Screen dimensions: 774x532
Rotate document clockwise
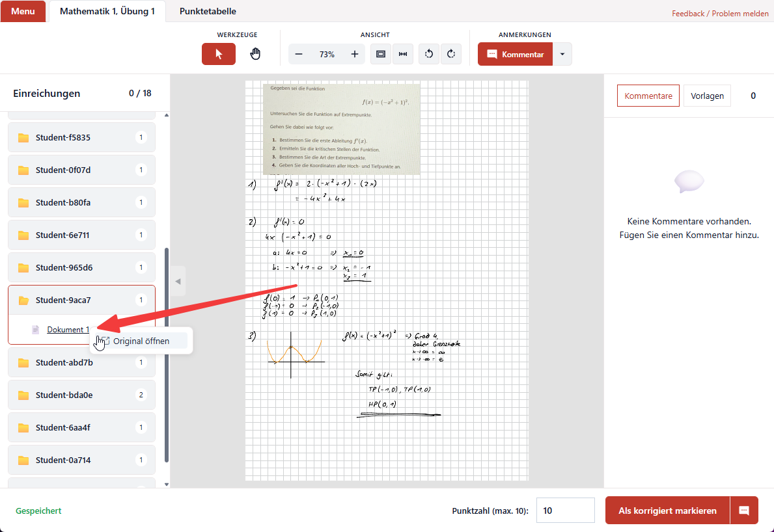[451, 54]
